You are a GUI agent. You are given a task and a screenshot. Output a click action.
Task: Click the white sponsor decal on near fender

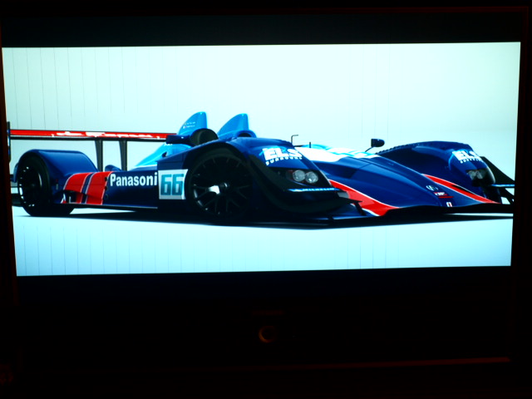[282, 155]
